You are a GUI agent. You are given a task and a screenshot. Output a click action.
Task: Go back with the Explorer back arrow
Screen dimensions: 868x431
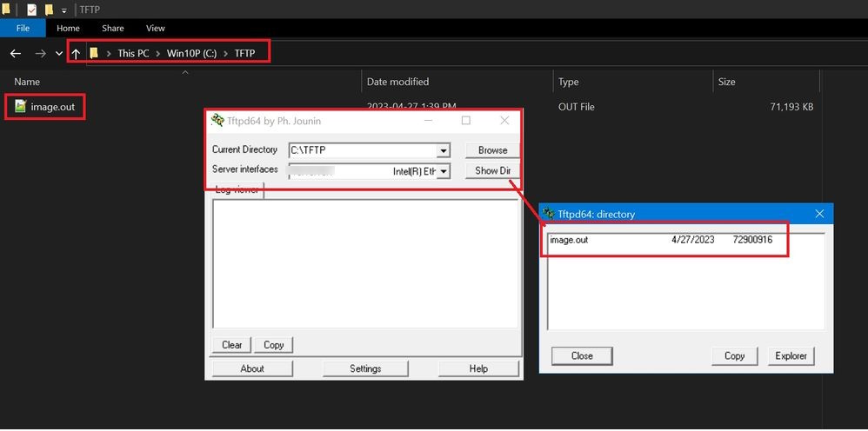16,54
